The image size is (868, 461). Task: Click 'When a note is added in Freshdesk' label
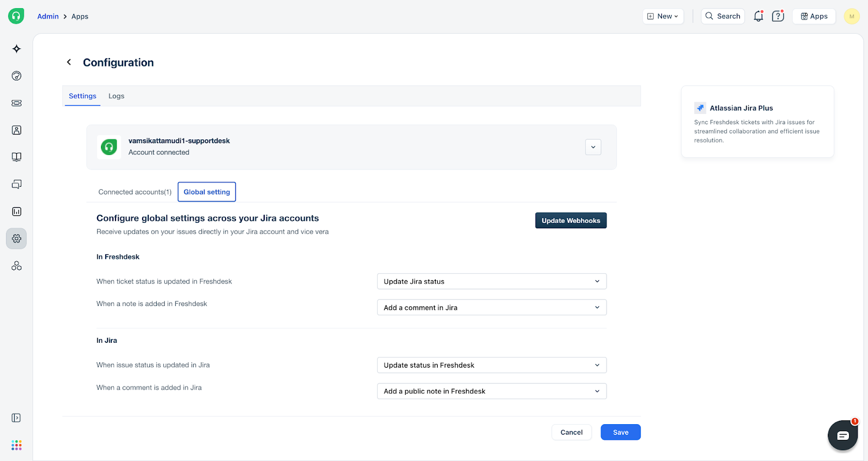(151, 304)
